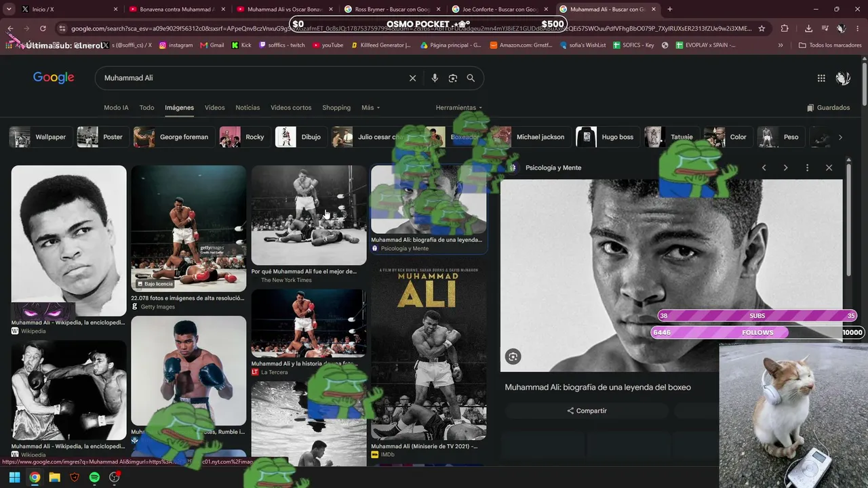Open Google Lens image search icon

coord(453,78)
